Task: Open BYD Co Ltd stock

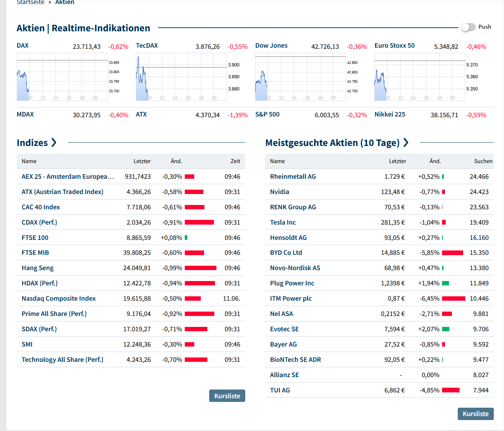Action: click(x=286, y=253)
